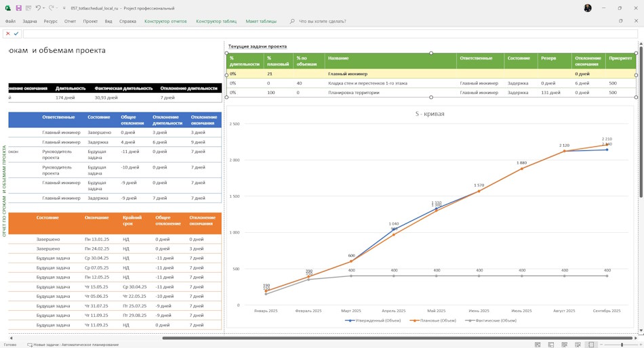
Task: Click the search magnifier icon in the ribbon
Action: (292, 21)
